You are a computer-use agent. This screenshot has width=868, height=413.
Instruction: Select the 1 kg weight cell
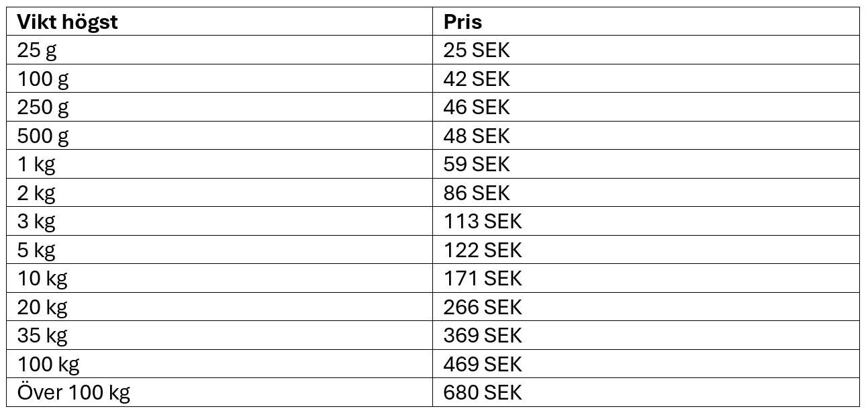click(x=37, y=165)
